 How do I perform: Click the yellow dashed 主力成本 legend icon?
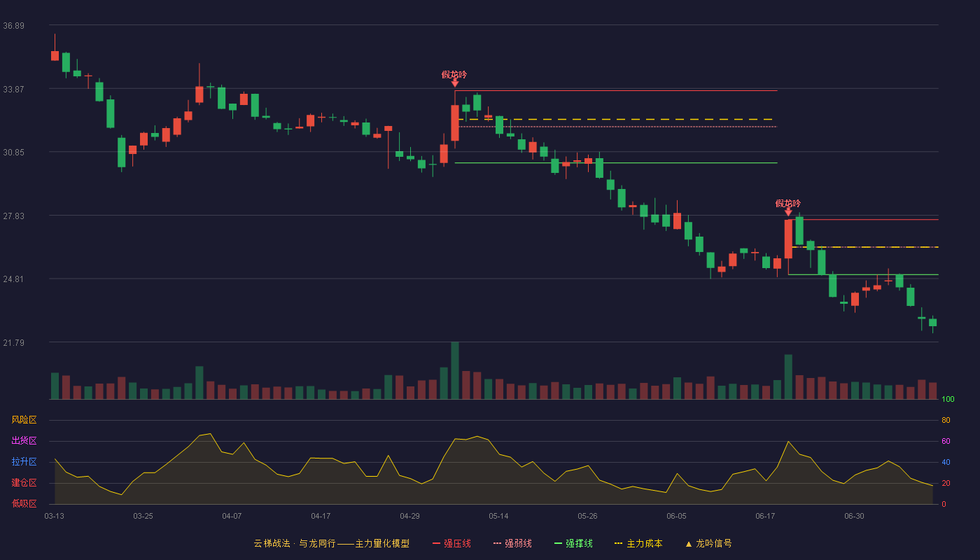(x=618, y=543)
